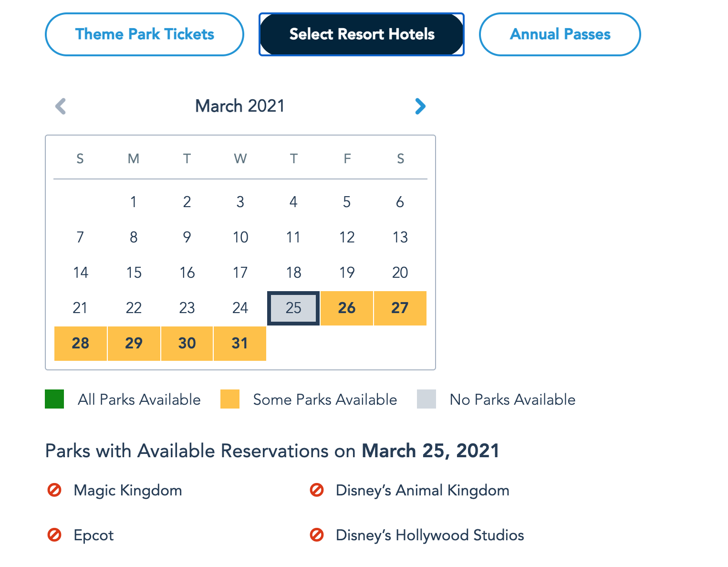
Task: Pick March 28 on the calendar
Action: 81,344
